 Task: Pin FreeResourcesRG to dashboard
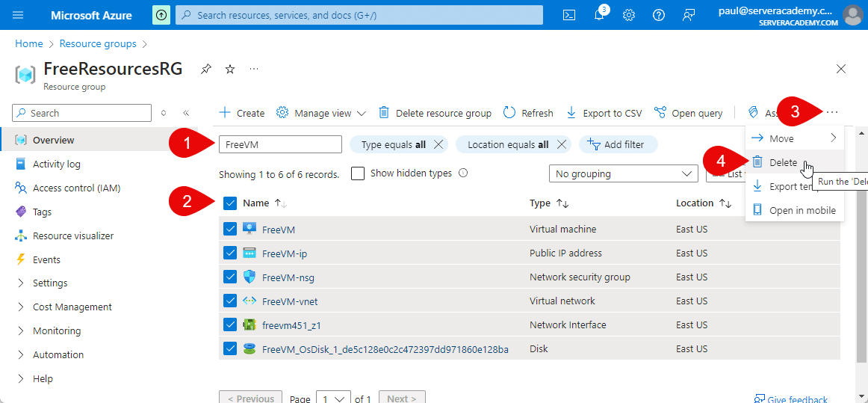click(x=205, y=69)
